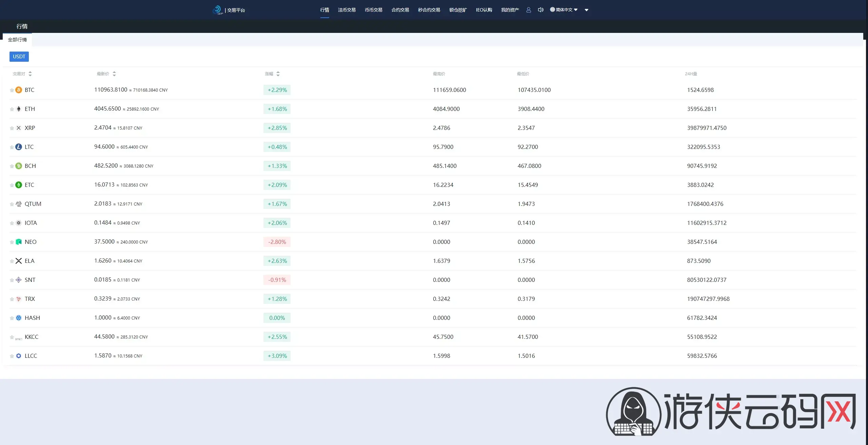The image size is (868, 445).
Task: Star the TRX trading pair
Action: coord(12,299)
